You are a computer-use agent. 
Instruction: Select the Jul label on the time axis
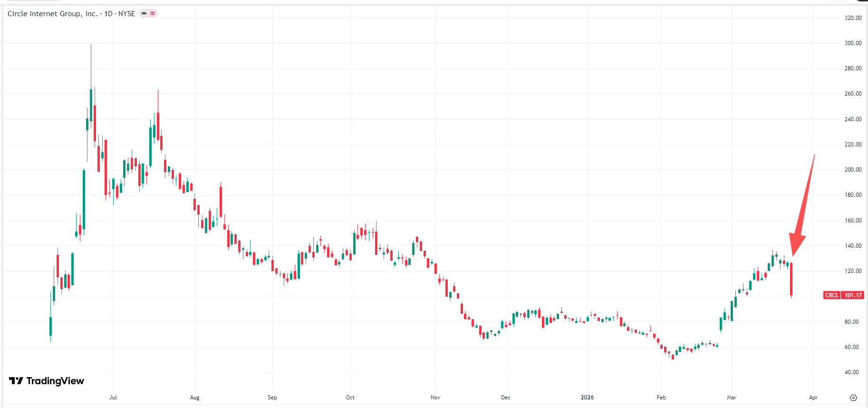click(113, 398)
